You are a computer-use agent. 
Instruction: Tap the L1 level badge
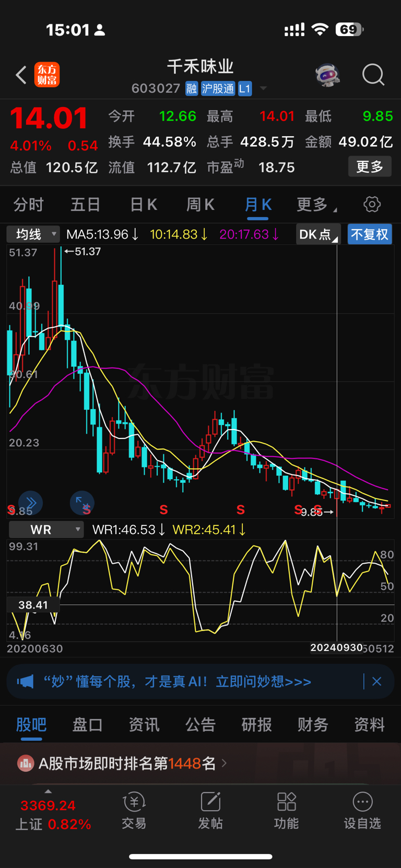(x=245, y=89)
